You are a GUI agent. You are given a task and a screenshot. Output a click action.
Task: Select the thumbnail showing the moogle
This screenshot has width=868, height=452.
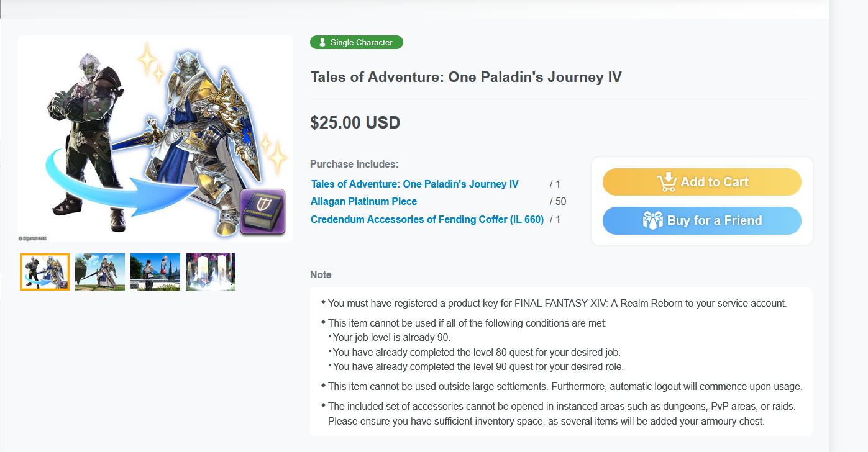(x=155, y=272)
